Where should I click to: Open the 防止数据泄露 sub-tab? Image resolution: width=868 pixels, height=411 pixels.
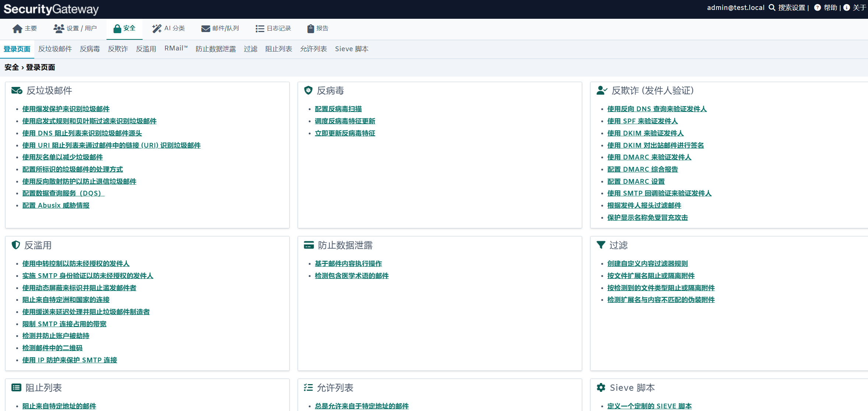click(x=216, y=49)
